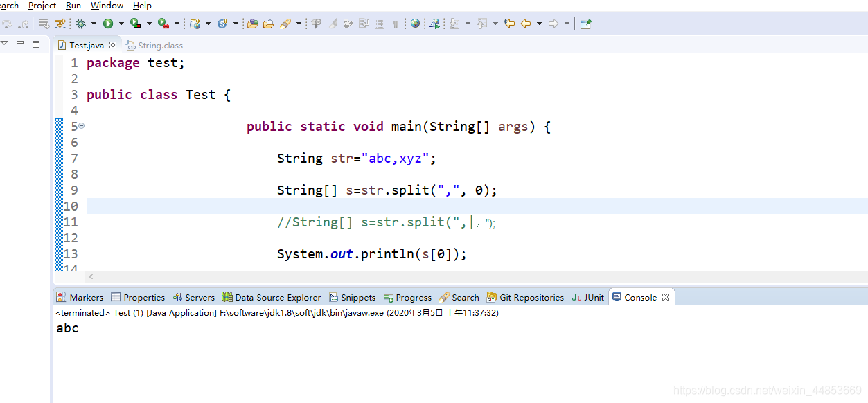868x403 pixels.
Task: Open the Search toolbar icon
Action: pyautogui.click(x=287, y=23)
